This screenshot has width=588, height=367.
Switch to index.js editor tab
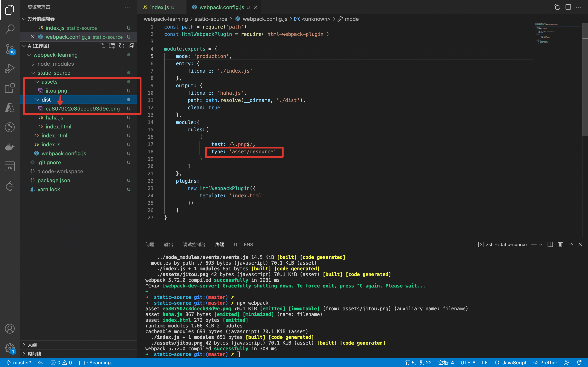click(159, 7)
